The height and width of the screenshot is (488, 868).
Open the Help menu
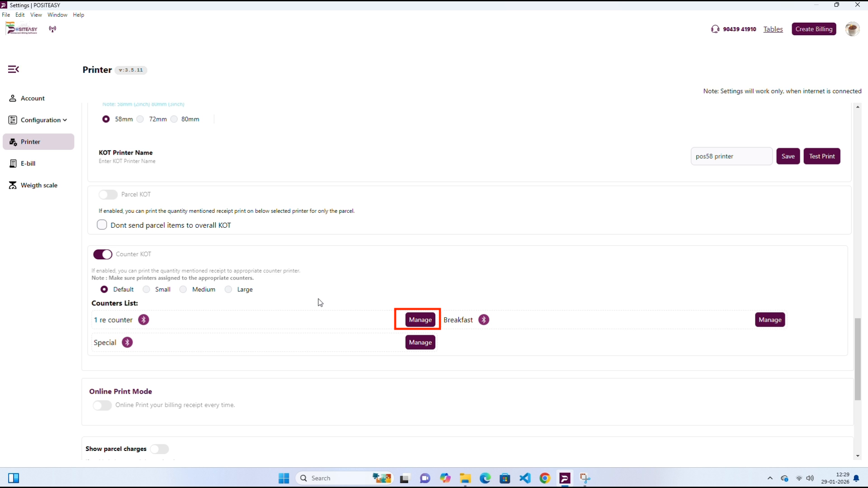click(x=78, y=15)
